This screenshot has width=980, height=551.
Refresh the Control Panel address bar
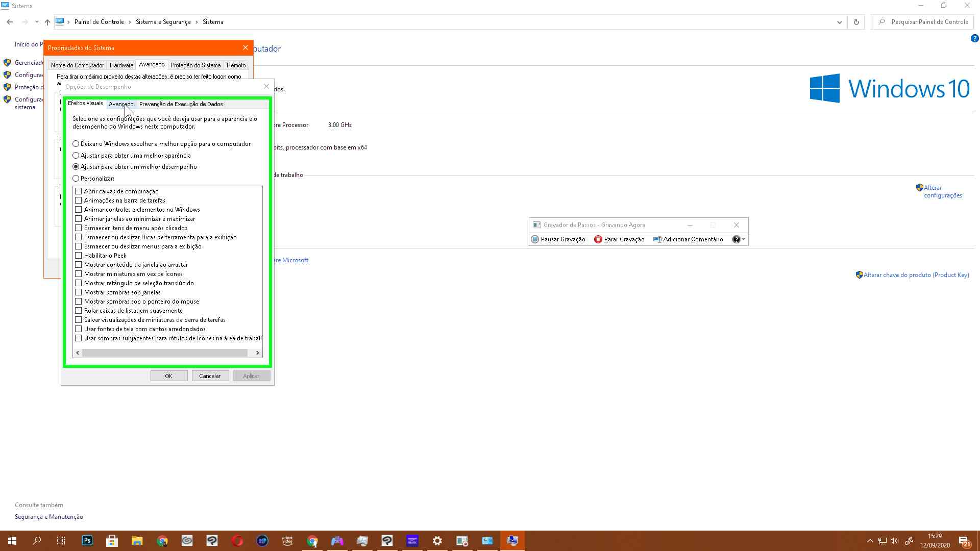(856, 22)
